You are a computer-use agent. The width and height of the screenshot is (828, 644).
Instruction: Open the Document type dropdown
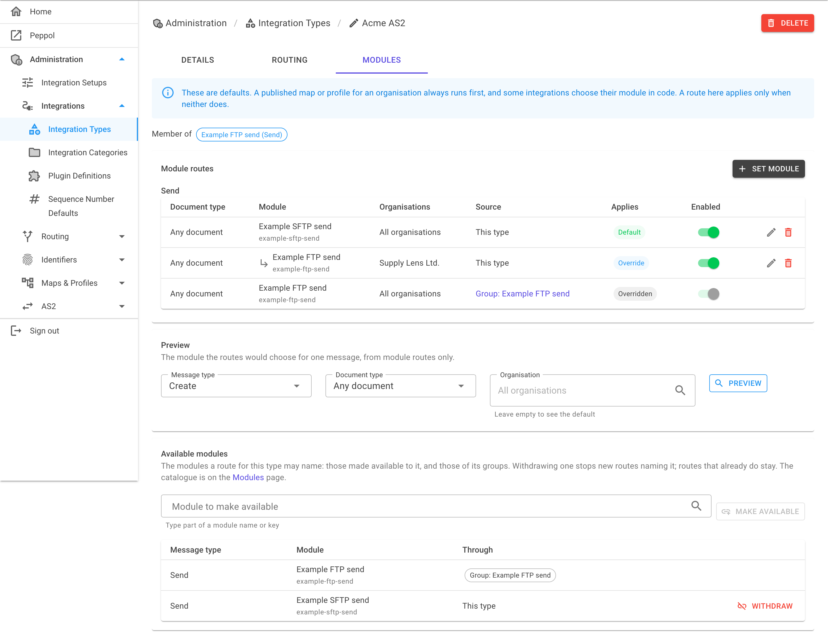coord(400,386)
